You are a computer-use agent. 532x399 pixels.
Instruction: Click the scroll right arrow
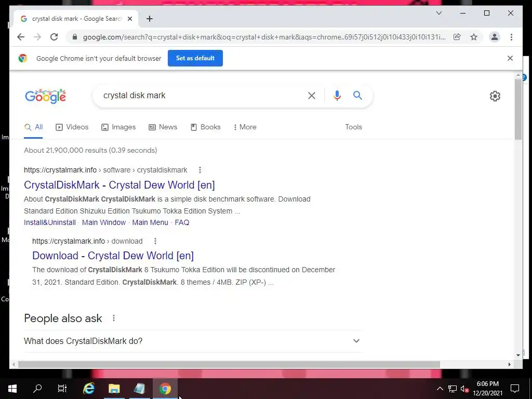click(510, 364)
